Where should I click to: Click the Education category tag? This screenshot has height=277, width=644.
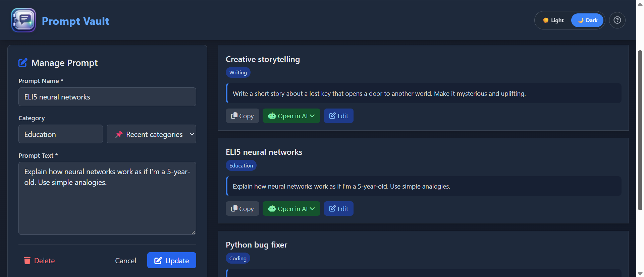click(241, 165)
